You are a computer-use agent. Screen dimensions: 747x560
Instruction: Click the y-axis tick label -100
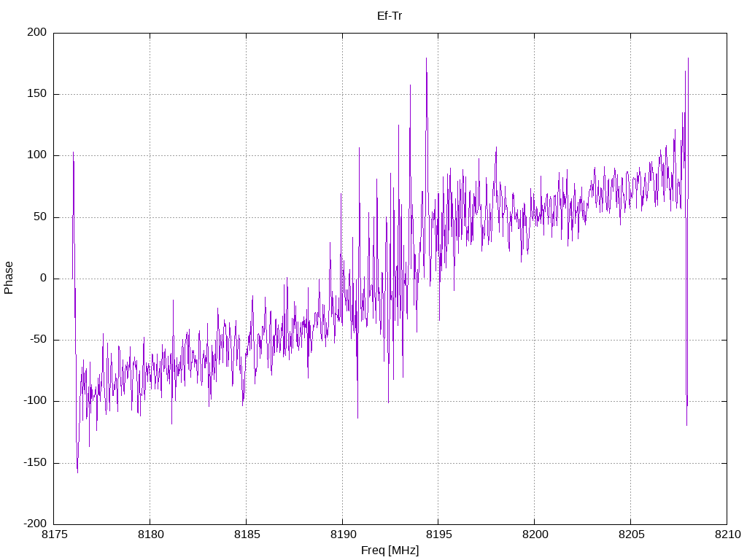(35, 401)
